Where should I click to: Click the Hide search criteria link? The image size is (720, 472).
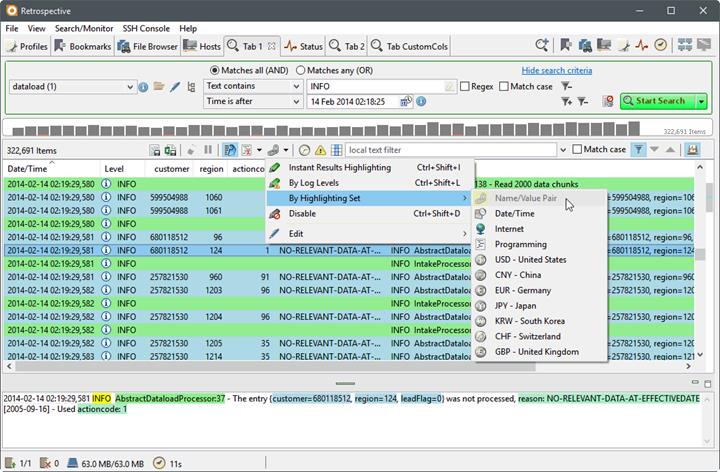coord(557,70)
